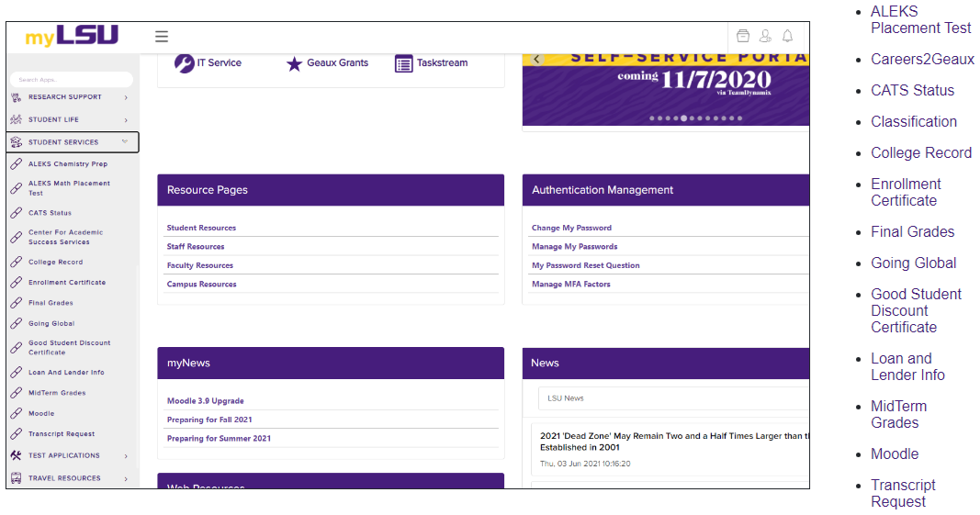Click the Search Apps input field
The height and width of the screenshot is (515, 980).
point(72,80)
